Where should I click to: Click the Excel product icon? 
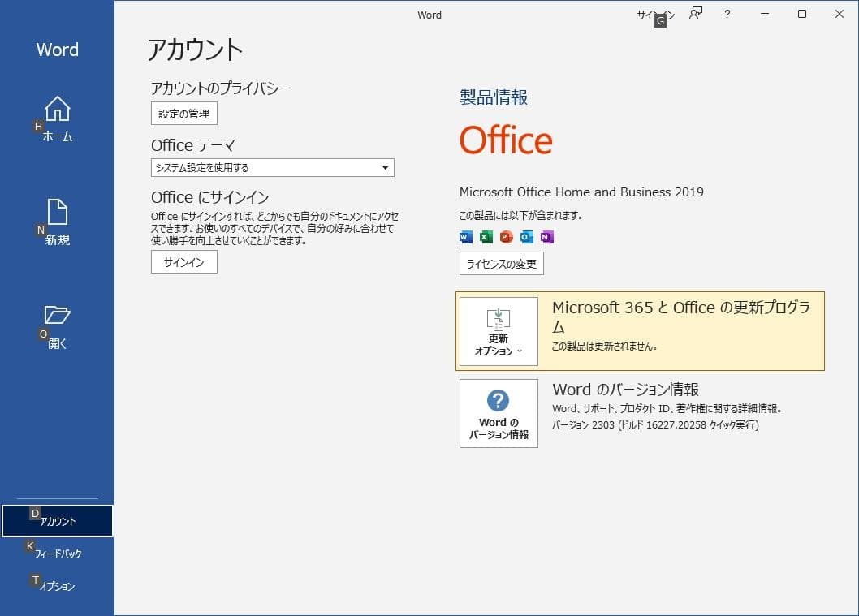(x=486, y=236)
